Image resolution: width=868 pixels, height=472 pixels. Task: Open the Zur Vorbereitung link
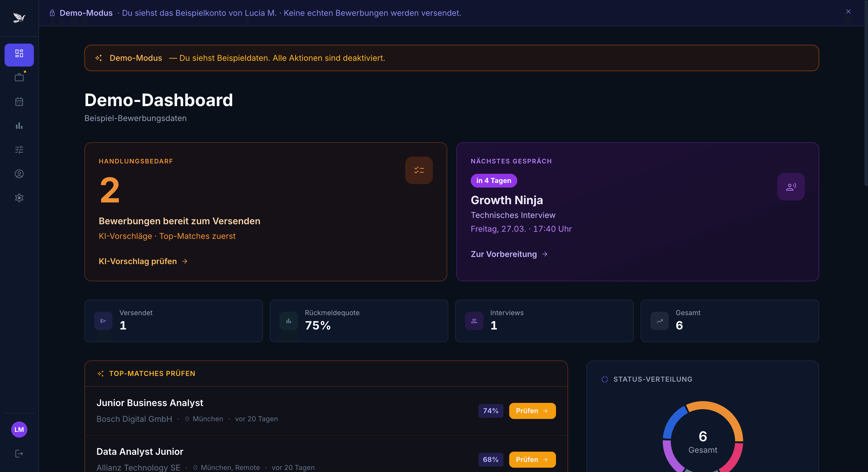pos(509,254)
